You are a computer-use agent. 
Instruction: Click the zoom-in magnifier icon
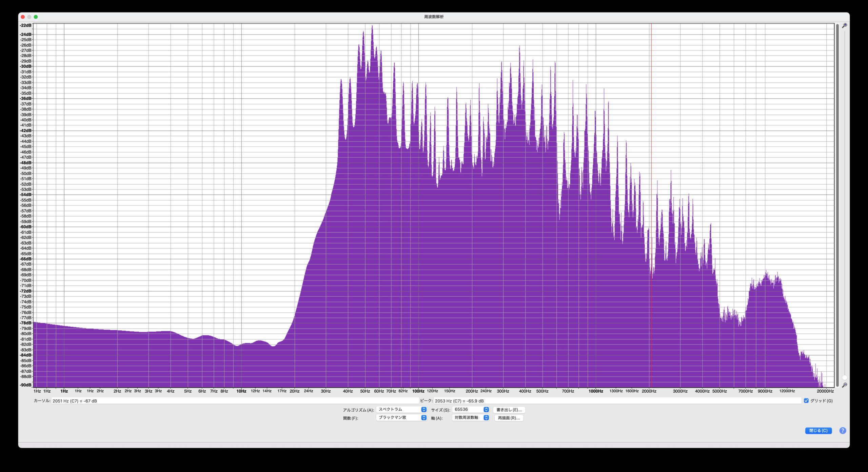844,26
